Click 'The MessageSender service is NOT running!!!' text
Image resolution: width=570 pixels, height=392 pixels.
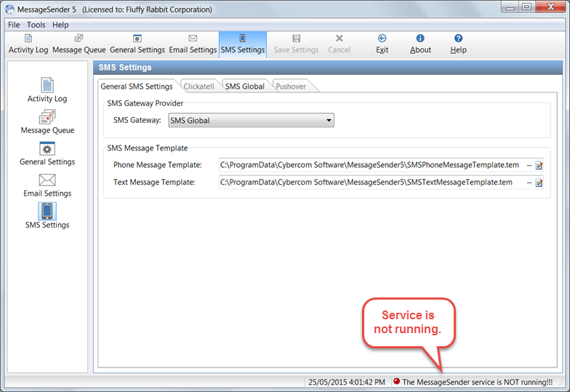(477, 383)
